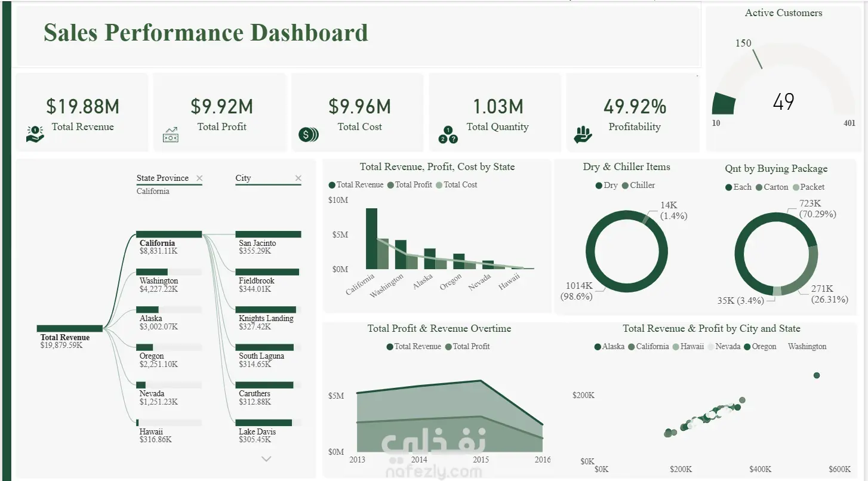The height and width of the screenshot is (481, 868).
Task: Click the California legend in scatter chart
Action: tap(648, 347)
